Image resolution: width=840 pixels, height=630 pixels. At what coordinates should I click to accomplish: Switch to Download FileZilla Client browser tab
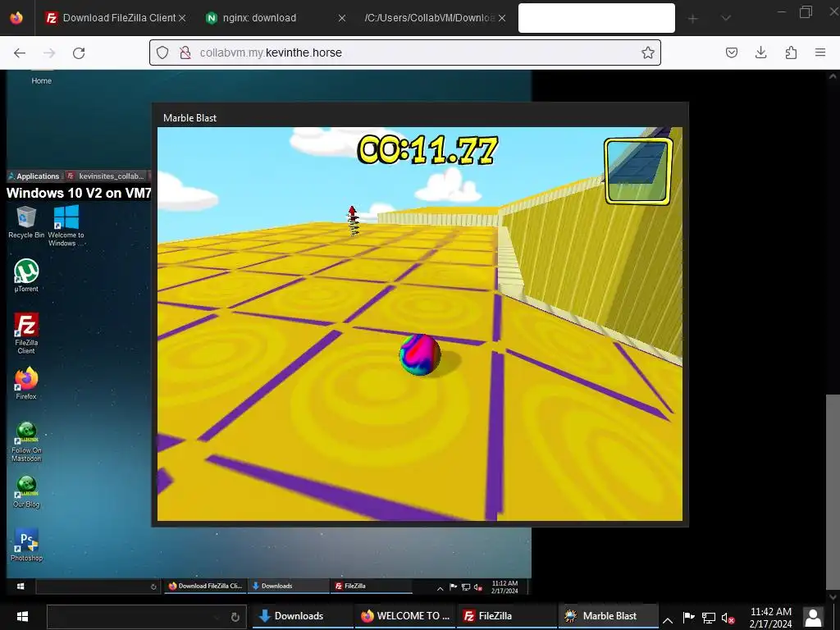pos(113,18)
